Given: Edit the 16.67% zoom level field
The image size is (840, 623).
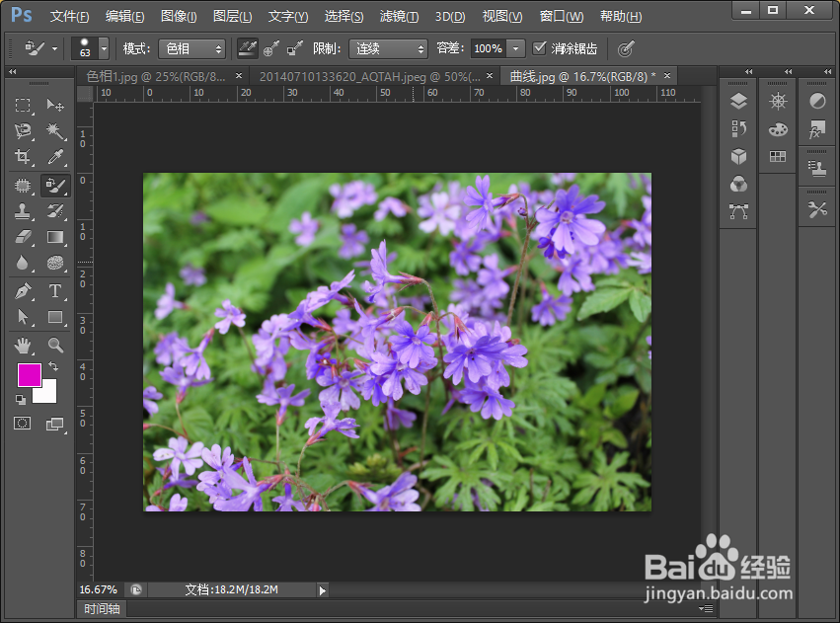Looking at the screenshot, I should [98, 589].
